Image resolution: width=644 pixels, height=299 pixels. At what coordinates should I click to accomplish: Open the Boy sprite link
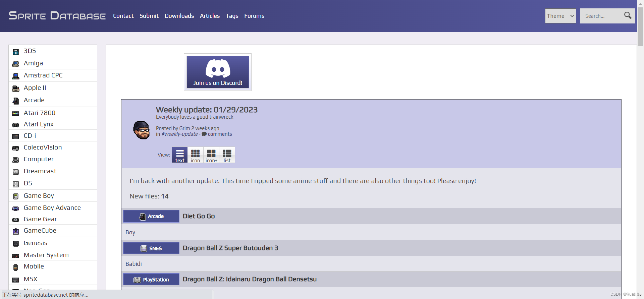[130, 232]
